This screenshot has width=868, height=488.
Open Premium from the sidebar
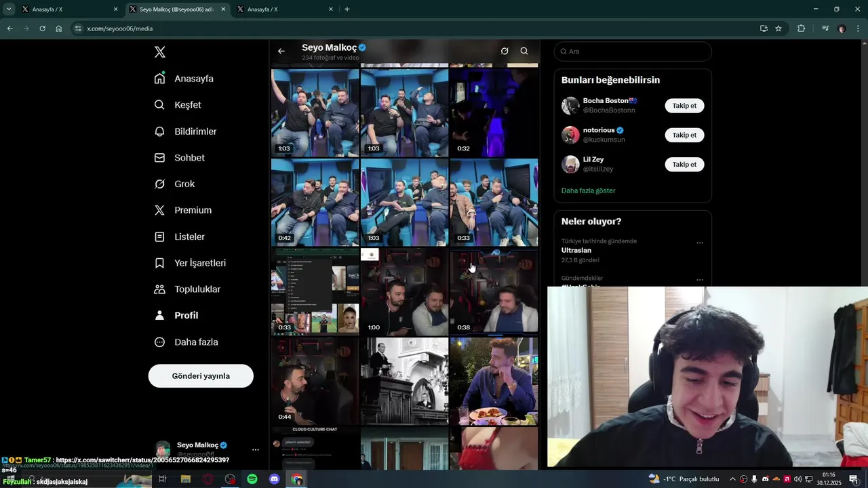coord(182,210)
